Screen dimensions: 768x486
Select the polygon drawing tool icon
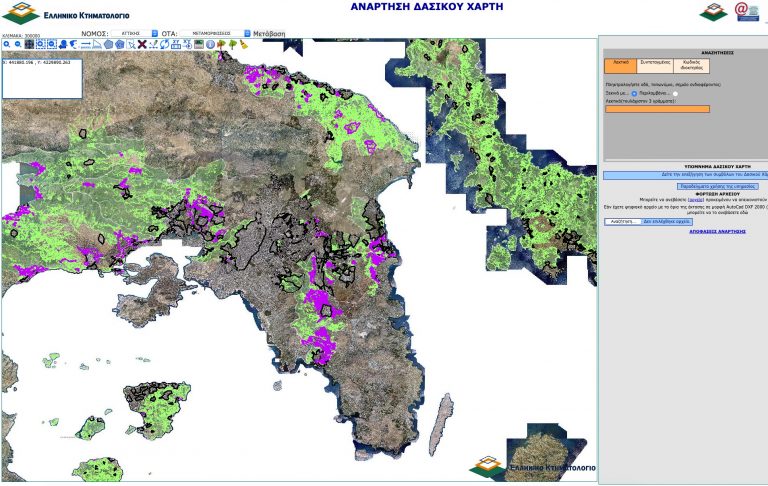click(x=108, y=44)
